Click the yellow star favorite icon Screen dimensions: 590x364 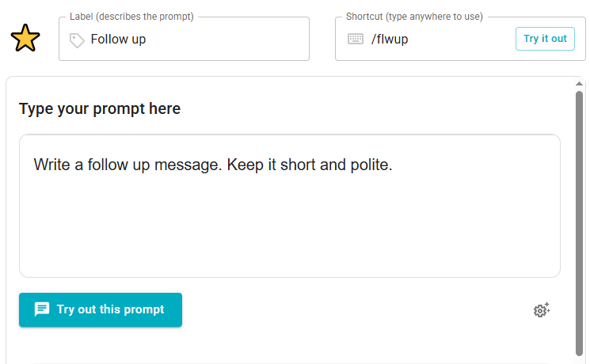coord(25,39)
